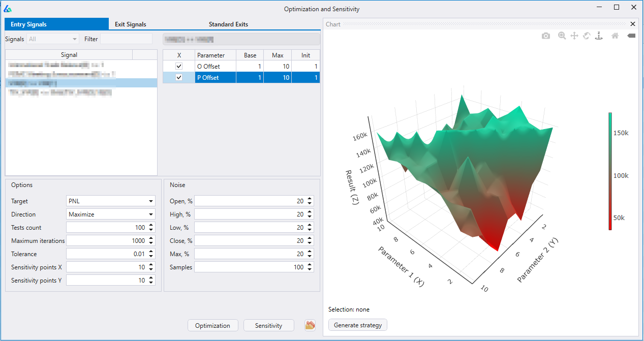Open the Signals All dropdown
The width and height of the screenshot is (644, 341).
click(53, 39)
